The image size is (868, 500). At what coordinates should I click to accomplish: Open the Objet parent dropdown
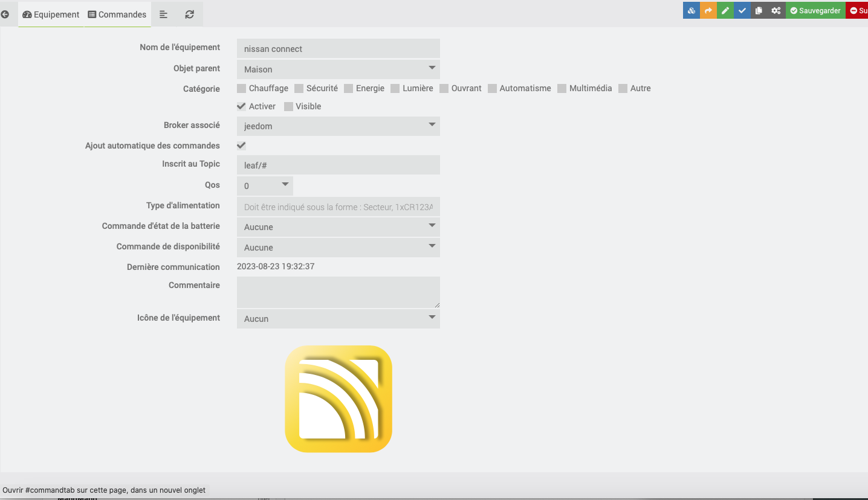click(x=338, y=69)
